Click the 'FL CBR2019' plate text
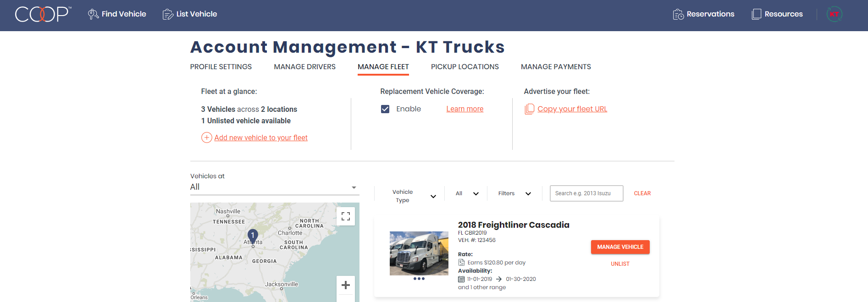868x302 pixels. pyautogui.click(x=472, y=233)
